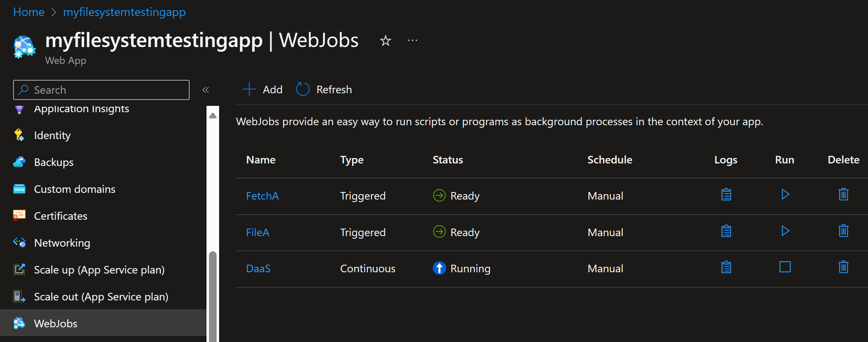The height and width of the screenshot is (342, 868).
Task: Click the Custom domains www icon
Action: [19, 189]
